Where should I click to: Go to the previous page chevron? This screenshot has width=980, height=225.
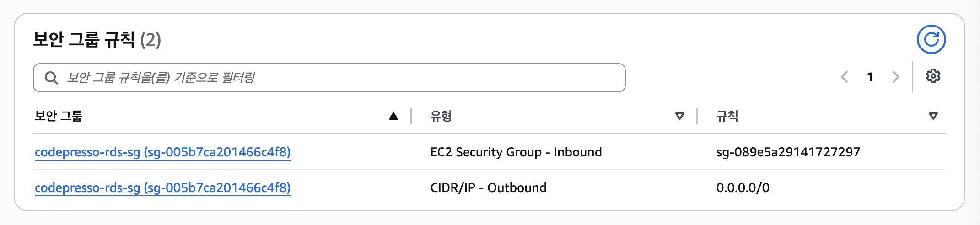pyautogui.click(x=845, y=77)
